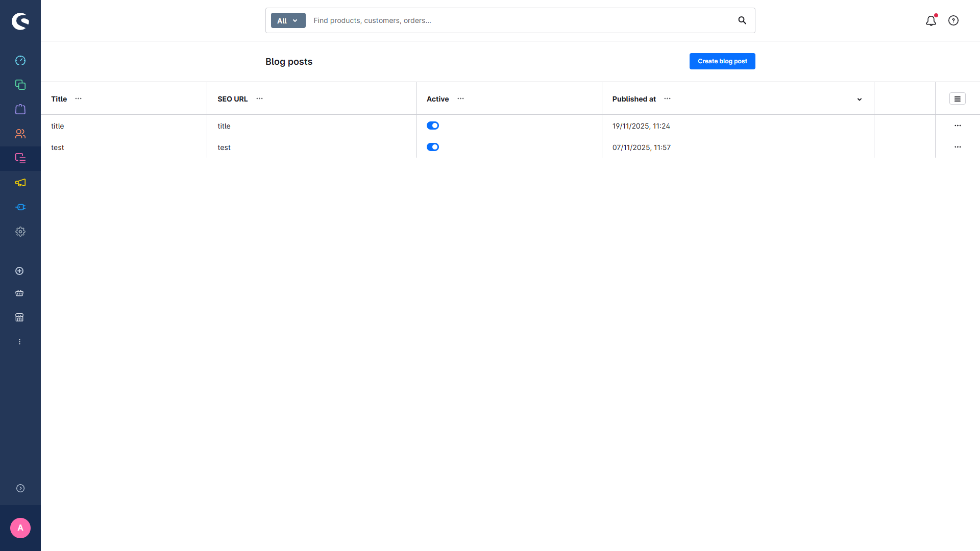Click the search magnifier icon
Viewport: 980px width, 551px height.
(742, 20)
